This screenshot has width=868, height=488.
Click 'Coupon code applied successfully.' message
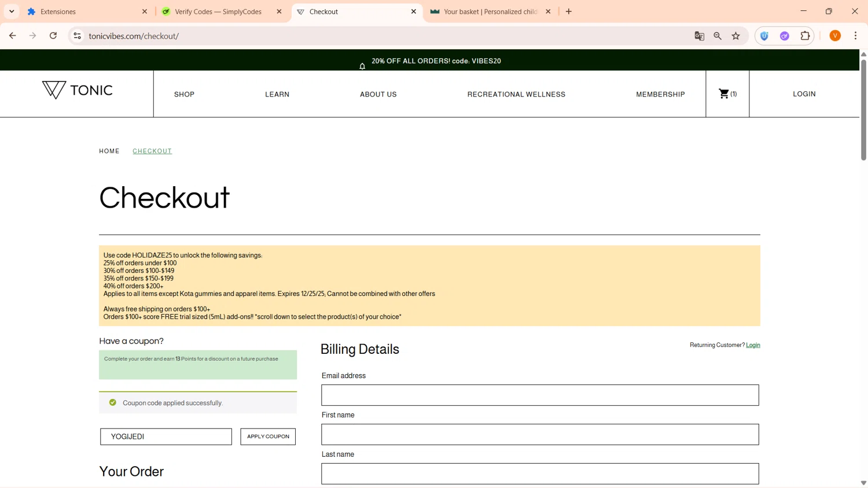click(x=172, y=403)
